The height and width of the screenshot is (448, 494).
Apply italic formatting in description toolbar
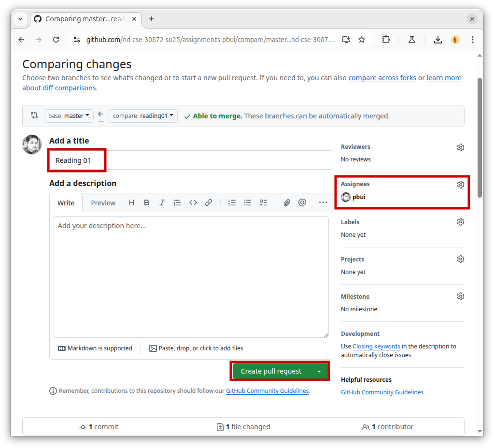coord(162,202)
